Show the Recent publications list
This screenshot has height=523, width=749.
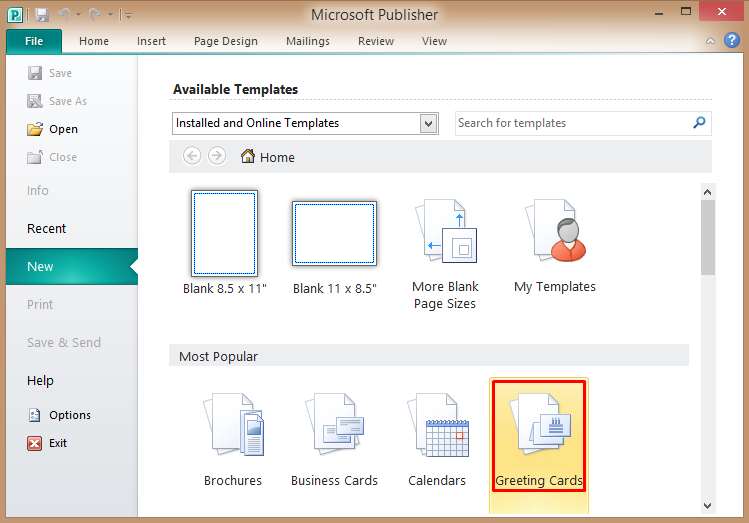(x=46, y=228)
